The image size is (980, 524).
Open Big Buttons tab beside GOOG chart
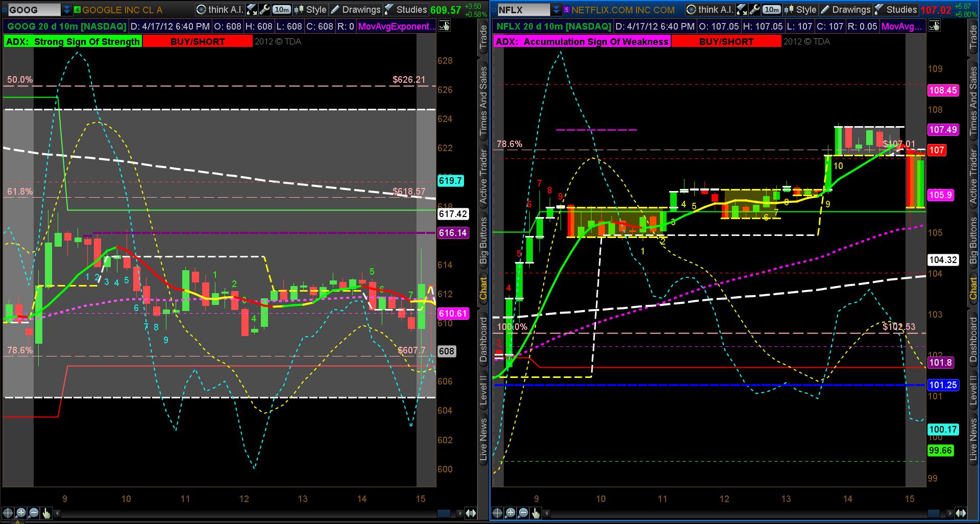click(483, 240)
